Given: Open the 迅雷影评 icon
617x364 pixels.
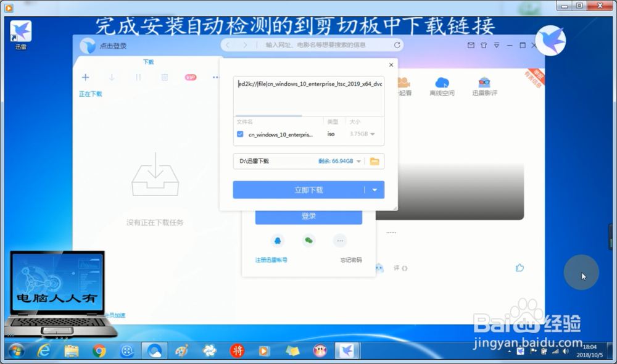Looking at the screenshot, I should 484,87.
